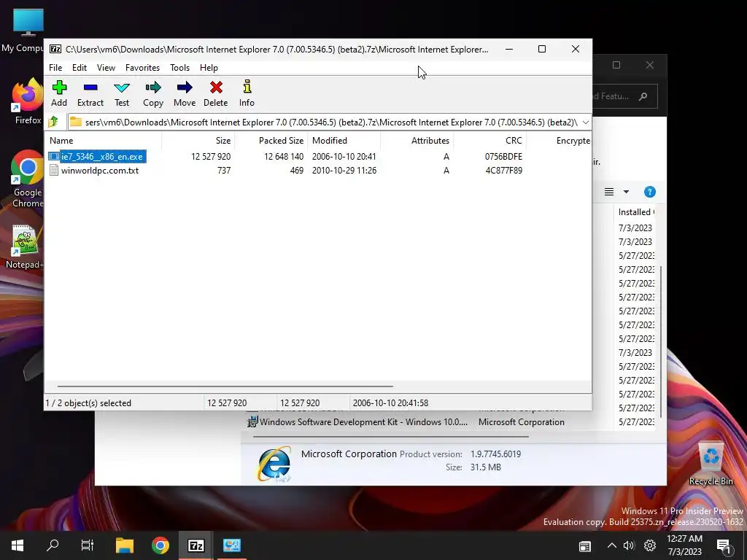The image size is (747, 560).
Task: Click search magnifier in Programs and Features window
Action: pos(643,97)
